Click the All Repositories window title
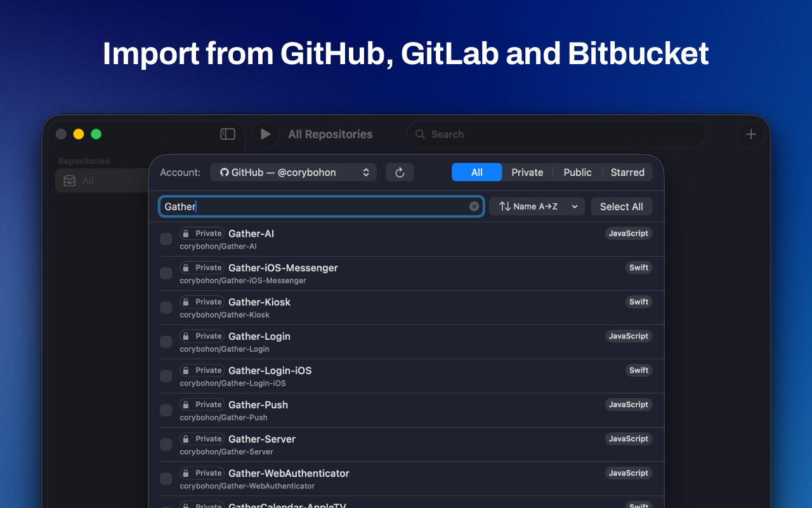Image resolution: width=812 pixels, height=508 pixels. pos(331,134)
